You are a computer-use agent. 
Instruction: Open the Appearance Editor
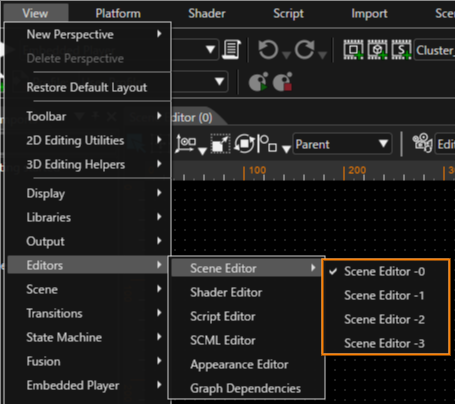click(246, 364)
